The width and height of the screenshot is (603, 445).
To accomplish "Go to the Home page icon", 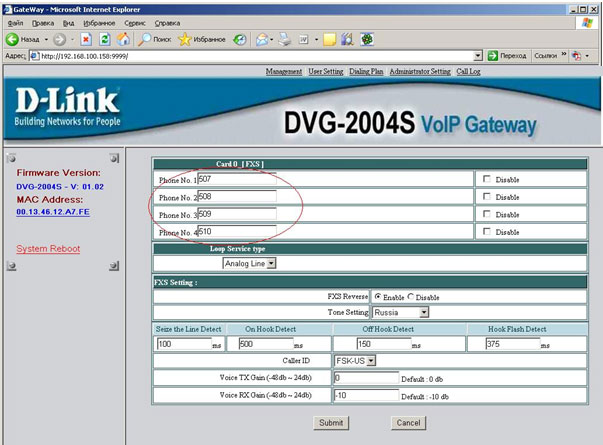I will point(122,40).
